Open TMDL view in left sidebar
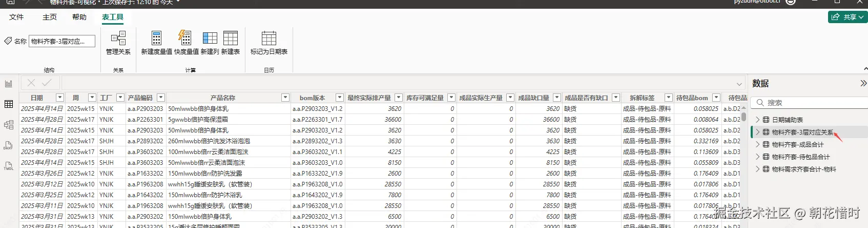 click(9, 166)
